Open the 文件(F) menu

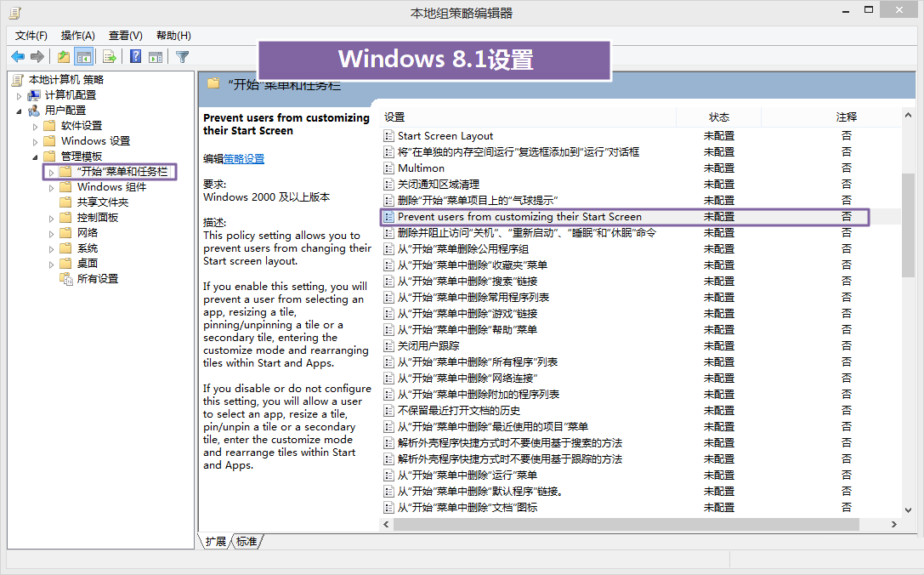tap(31, 36)
